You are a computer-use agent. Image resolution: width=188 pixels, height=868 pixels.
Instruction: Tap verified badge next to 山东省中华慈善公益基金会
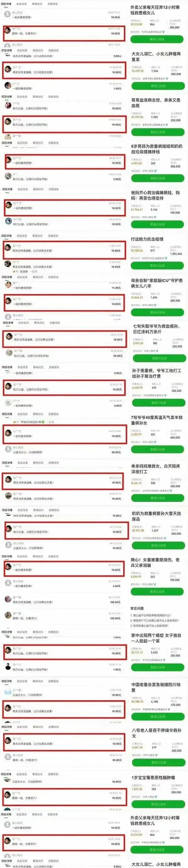(170, 491)
